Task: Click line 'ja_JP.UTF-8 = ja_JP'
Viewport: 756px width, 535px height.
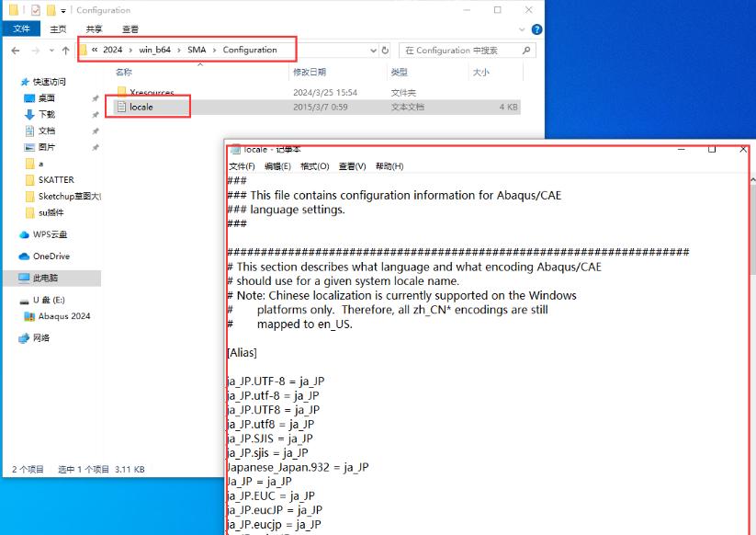Action: 276,381
